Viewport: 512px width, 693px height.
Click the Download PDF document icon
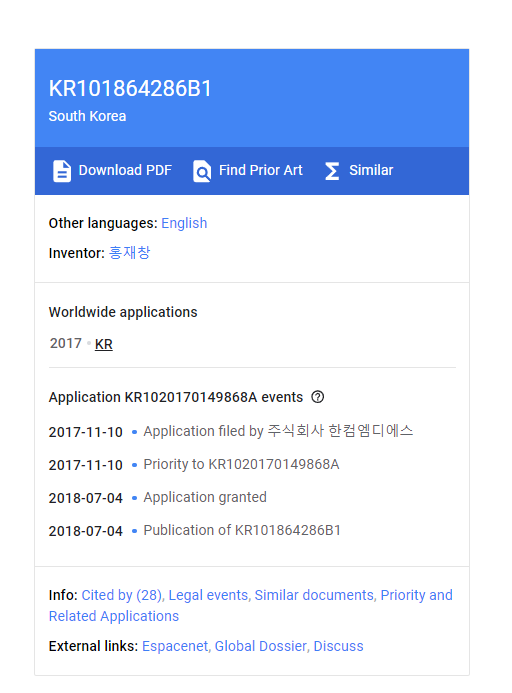(x=62, y=171)
